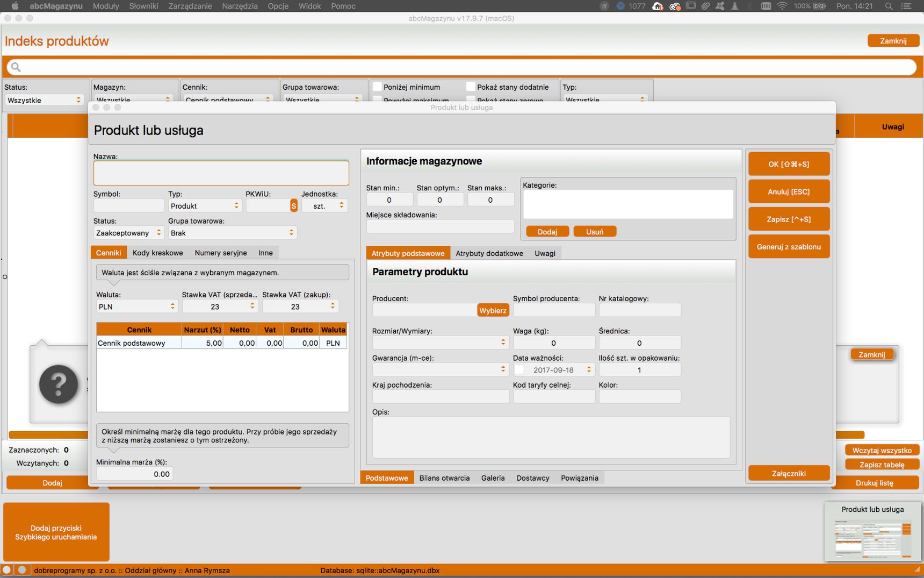Viewport: 924px width, 578px height.
Task: Open the Narzędzia menu
Action: pos(240,6)
